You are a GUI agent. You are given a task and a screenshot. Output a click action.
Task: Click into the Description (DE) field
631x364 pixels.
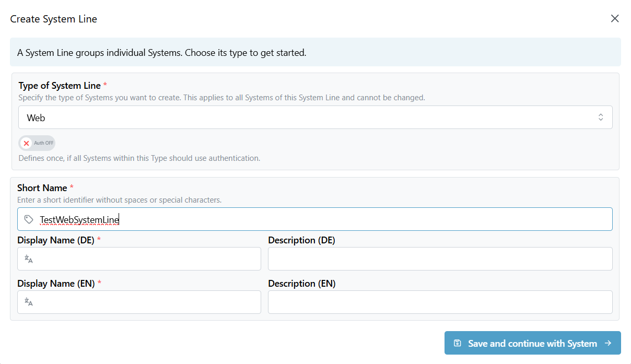440,259
